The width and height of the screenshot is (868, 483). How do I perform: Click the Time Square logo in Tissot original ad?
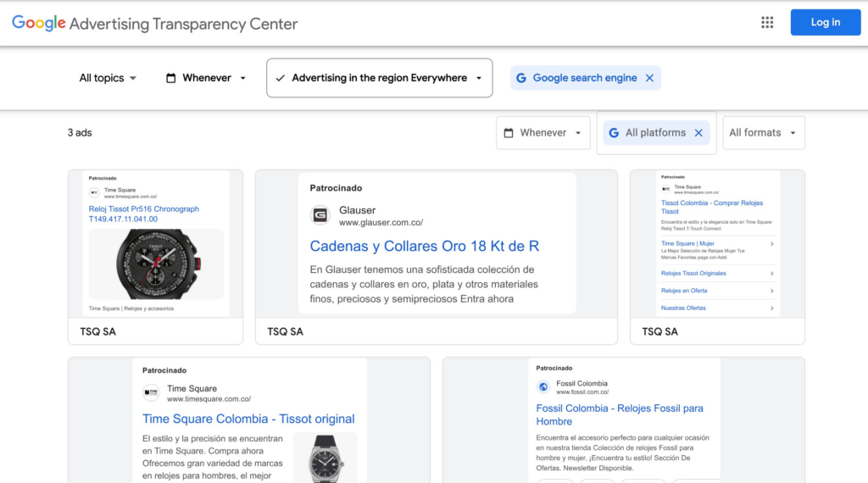click(151, 392)
